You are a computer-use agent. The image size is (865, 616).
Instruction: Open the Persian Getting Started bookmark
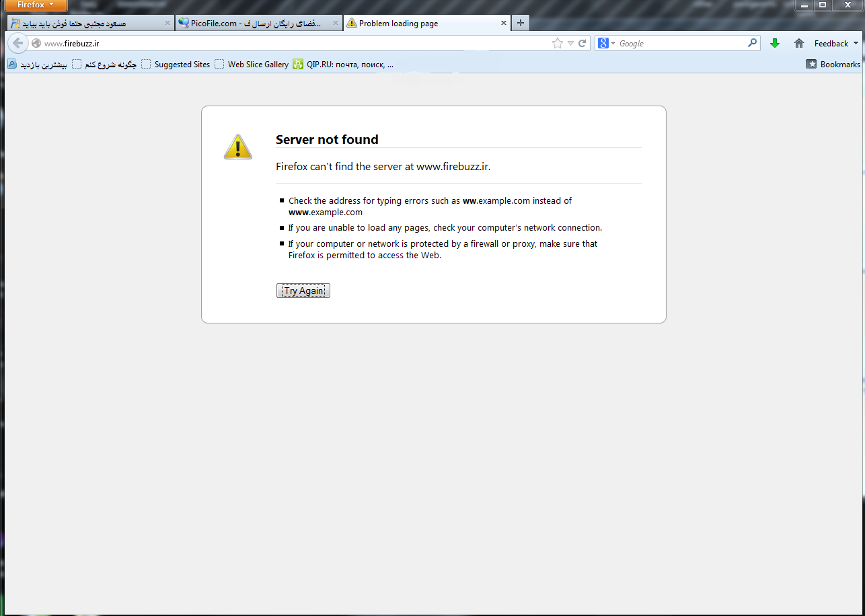pyautogui.click(x=104, y=65)
